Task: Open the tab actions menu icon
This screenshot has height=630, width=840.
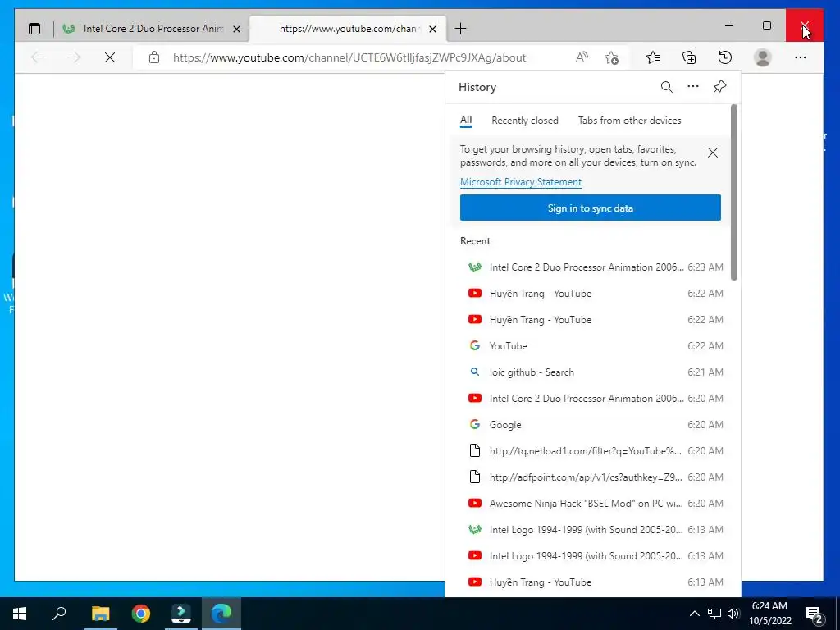Action: (34, 29)
